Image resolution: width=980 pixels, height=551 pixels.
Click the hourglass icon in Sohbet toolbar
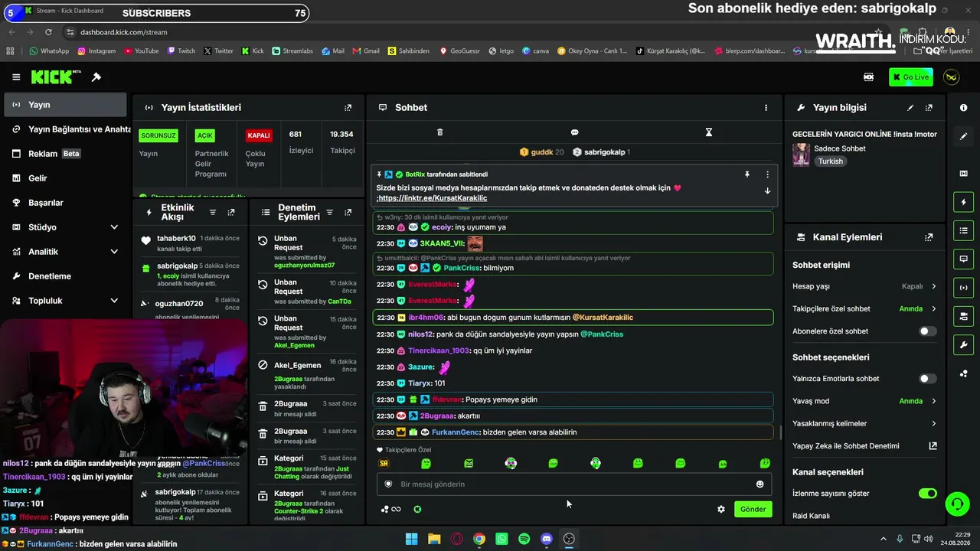[708, 132]
